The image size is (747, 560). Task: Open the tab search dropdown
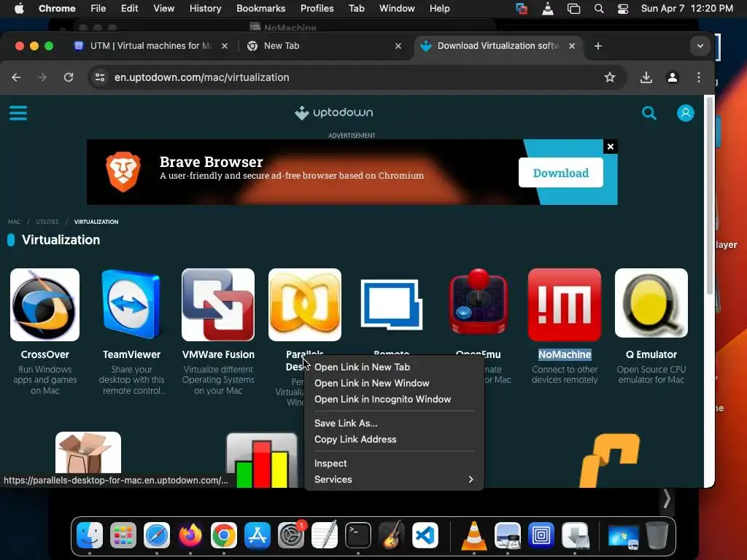[700, 46]
